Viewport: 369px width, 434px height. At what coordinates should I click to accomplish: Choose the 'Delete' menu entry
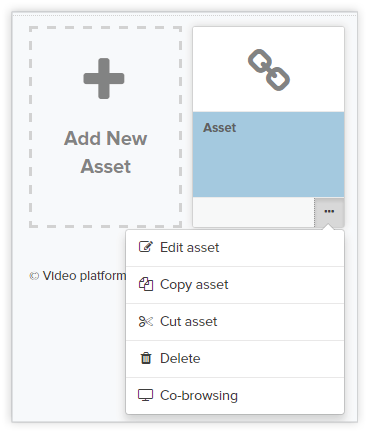pyautogui.click(x=235, y=359)
